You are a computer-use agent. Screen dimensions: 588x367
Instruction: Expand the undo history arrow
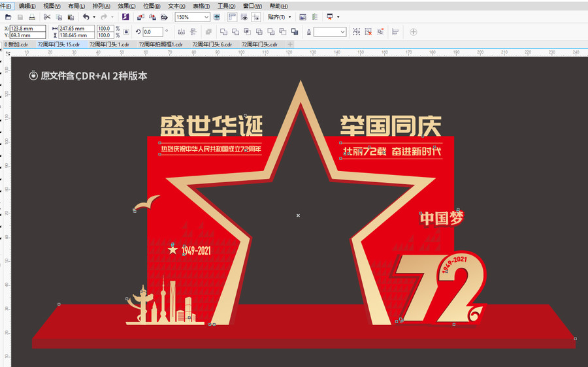pyautogui.click(x=94, y=17)
